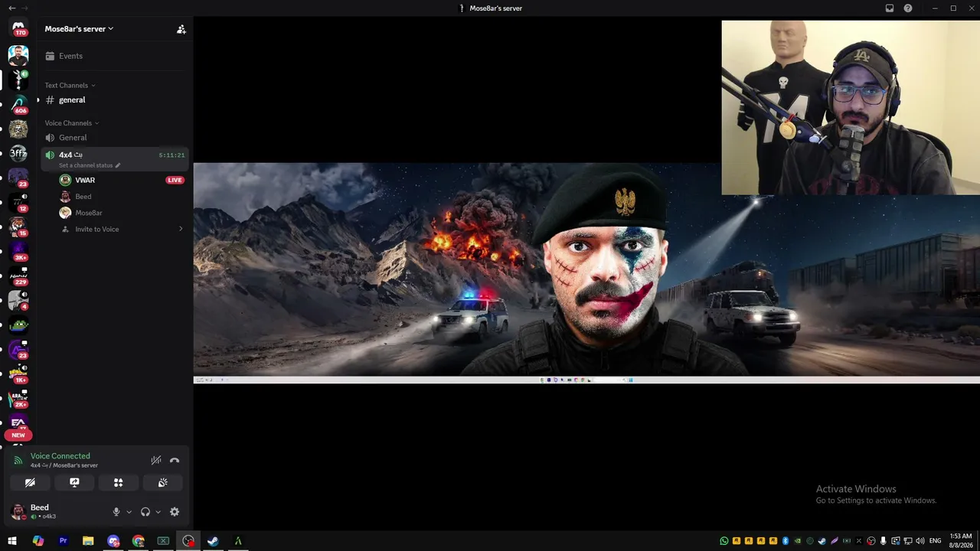The image size is (980, 551).
Task: Click the Beed user avatar in the user panel
Action: pyautogui.click(x=18, y=511)
